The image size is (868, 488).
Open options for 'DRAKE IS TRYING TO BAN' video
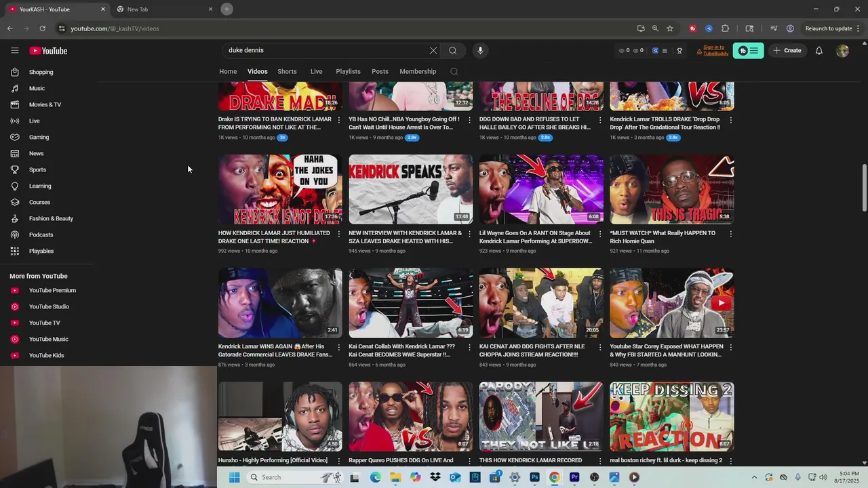pos(339,120)
